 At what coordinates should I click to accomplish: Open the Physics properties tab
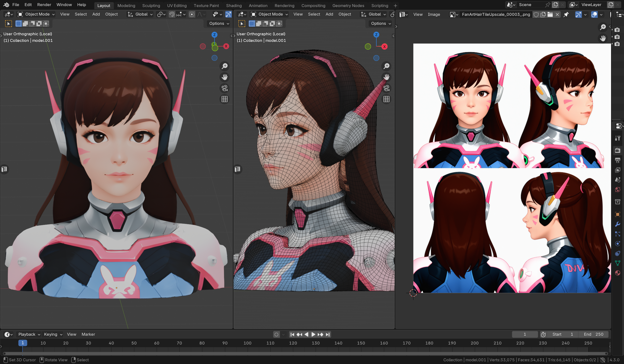click(x=618, y=244)
